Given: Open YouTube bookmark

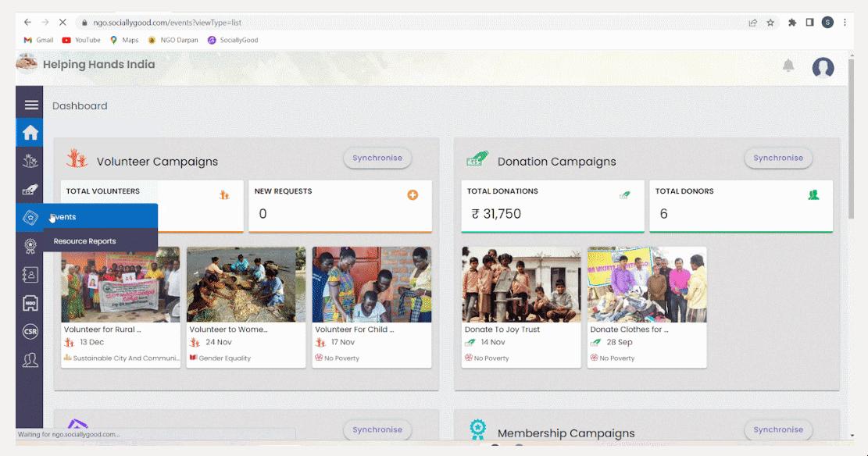Looking at the screenshot, I should point(81,40).
